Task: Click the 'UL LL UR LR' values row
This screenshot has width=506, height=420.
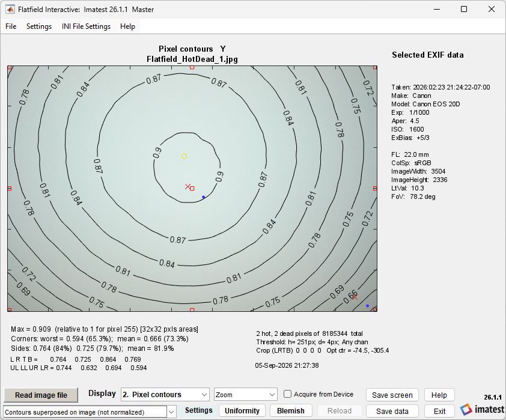Action: coord(78,368)
